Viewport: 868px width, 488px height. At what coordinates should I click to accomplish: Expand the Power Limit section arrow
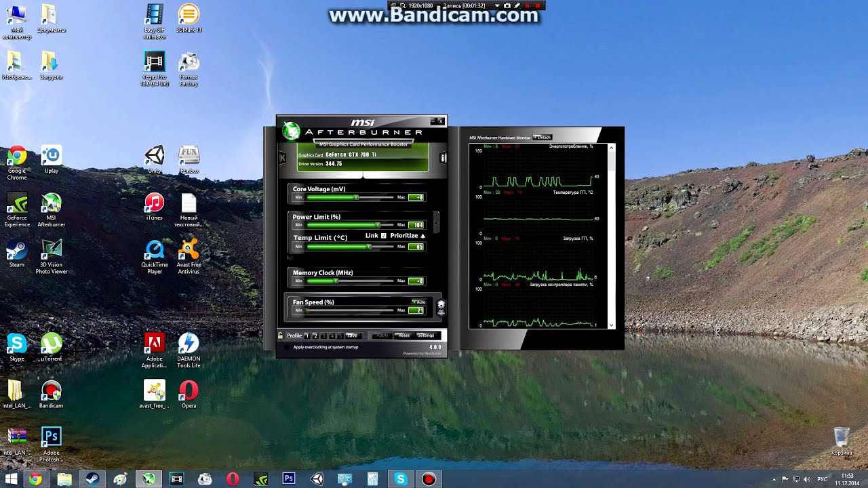coord(436,221)
